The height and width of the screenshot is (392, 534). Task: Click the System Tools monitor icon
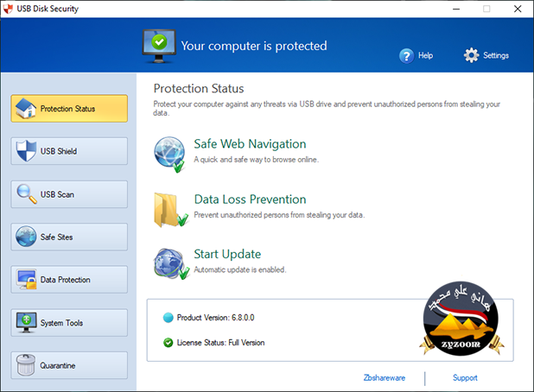click(x=26, y=322)
